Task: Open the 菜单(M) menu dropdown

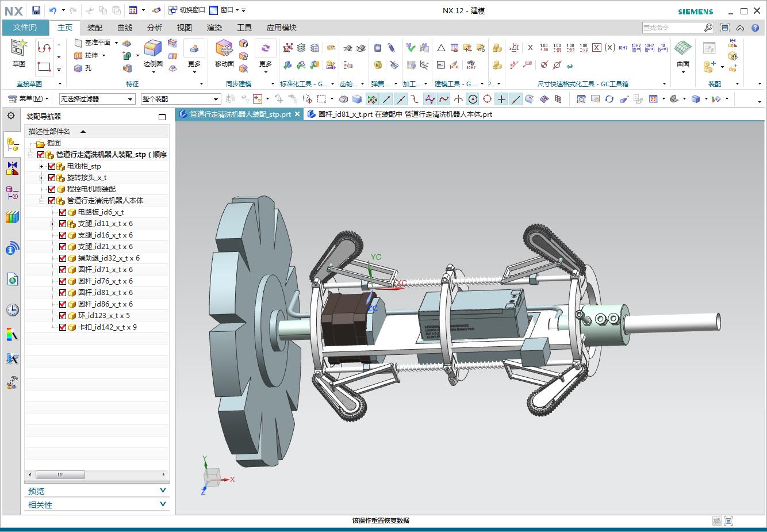Action: click(x=29, y=99)
